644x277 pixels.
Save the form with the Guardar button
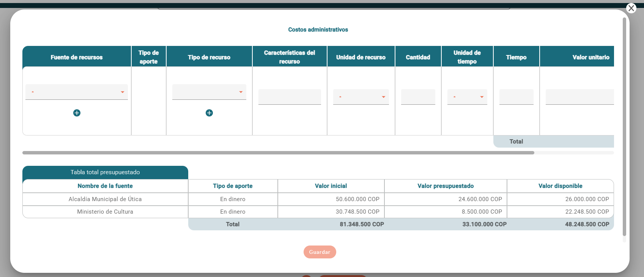pyautogui.click(x=320, y=252)
